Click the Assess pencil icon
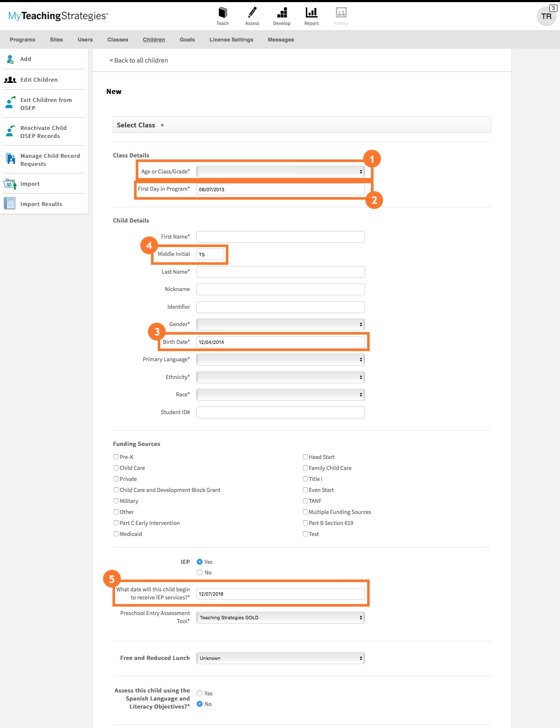Viewport: 560px width, 728px height. [252, 13]
